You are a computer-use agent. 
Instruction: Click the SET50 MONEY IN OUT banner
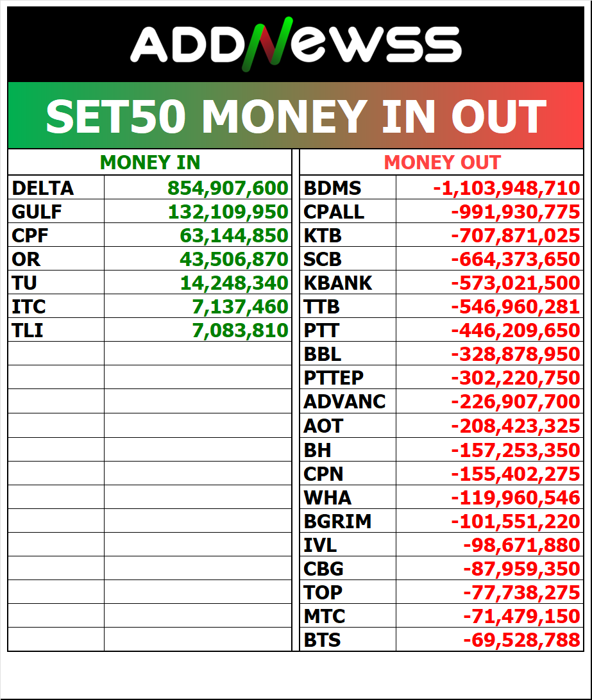coord(296,117)
